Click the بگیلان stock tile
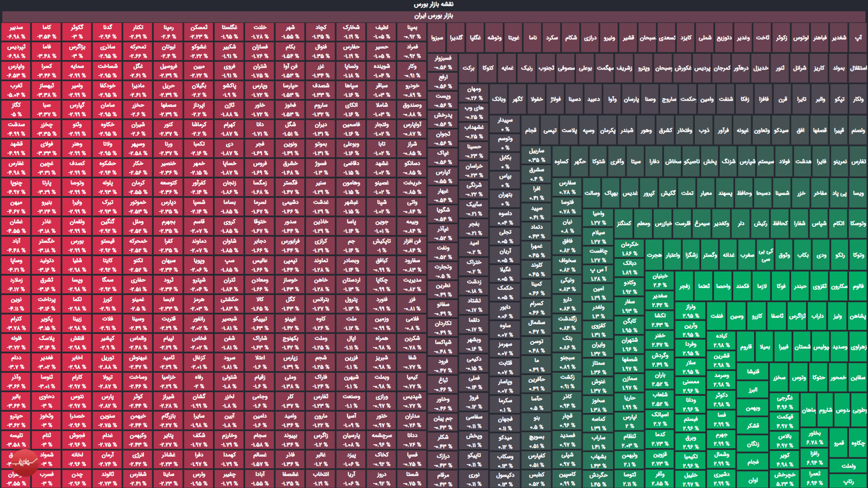 tap(199, 90)
